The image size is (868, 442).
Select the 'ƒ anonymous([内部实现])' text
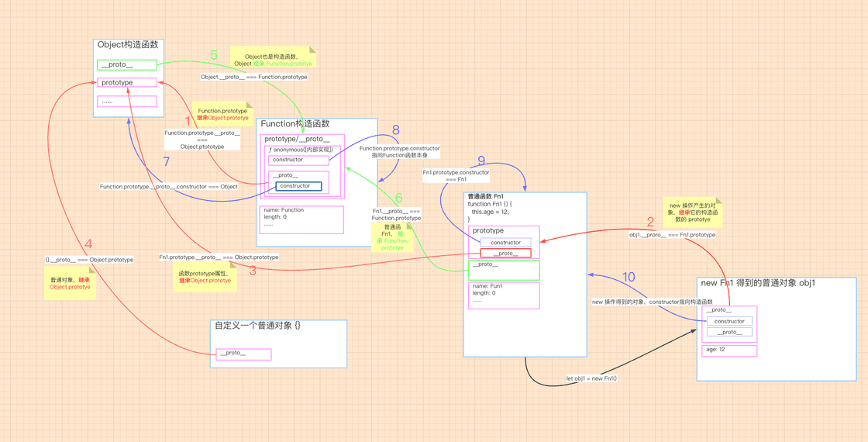click(x=301, y=150)
